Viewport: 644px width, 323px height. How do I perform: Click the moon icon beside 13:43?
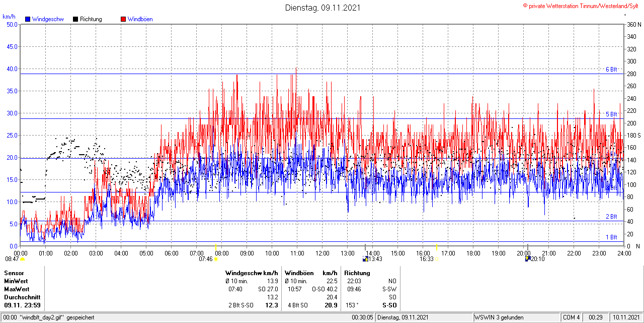365,259
